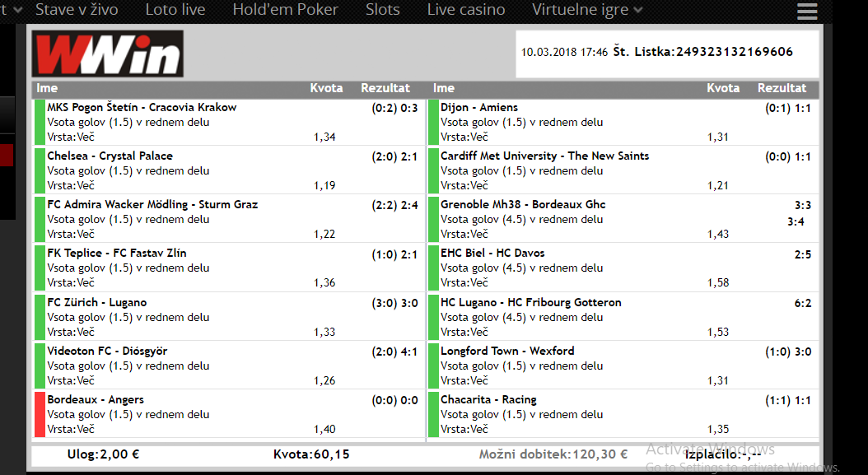Click the ticket number 249323132169606
The width and height of the screenshot is (868, 475).
coord(734,52)
